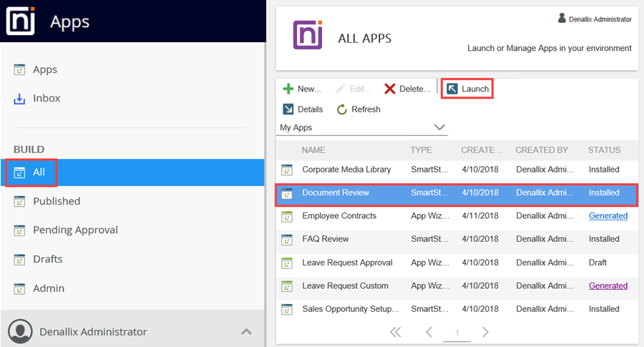Image resolution: width=644 pixels, height=347 pixels.
Task: Go to the next page arrow
Action: 485,332
